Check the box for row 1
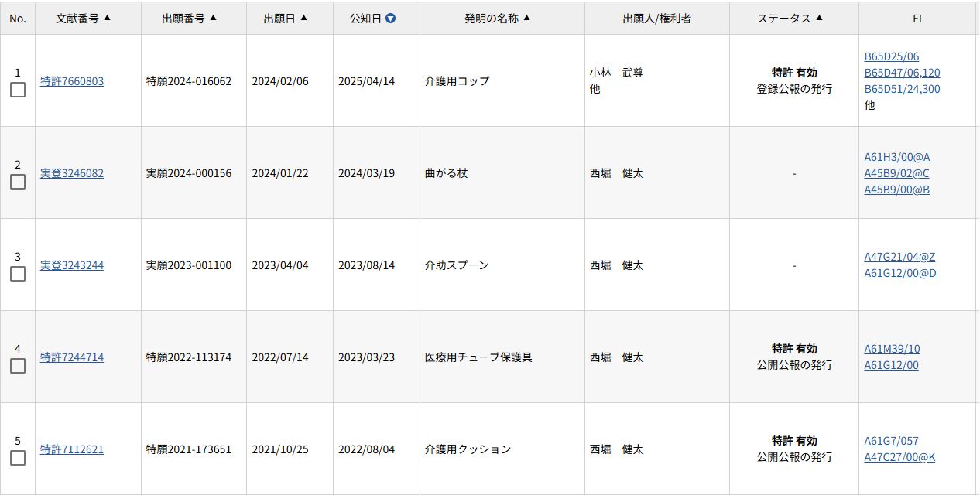This screenshot has height=502, width=980. click(x=18, y=90)
